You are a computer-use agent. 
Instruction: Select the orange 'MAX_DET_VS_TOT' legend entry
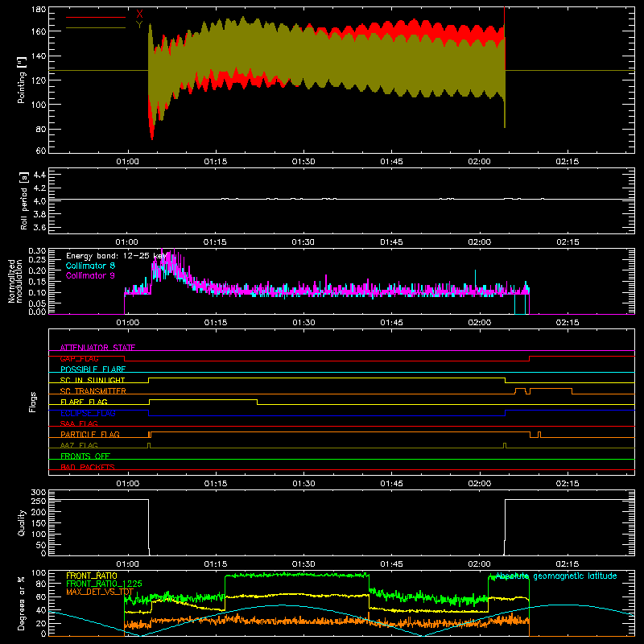pos(100,592)
